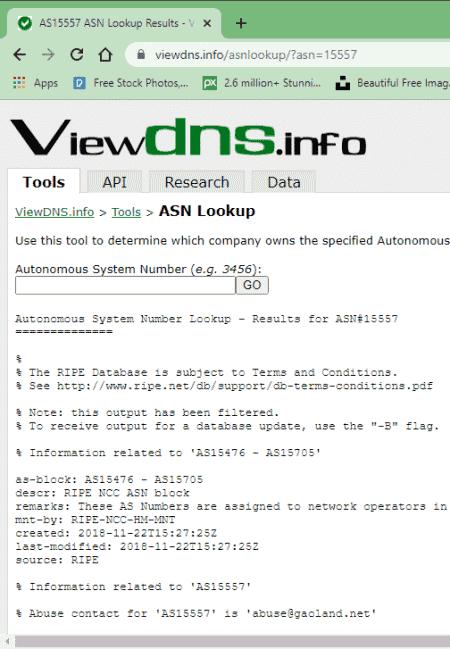The image size is (450, 649).
Task: Click the browser back arrow
Action: (x=19, y=55)
